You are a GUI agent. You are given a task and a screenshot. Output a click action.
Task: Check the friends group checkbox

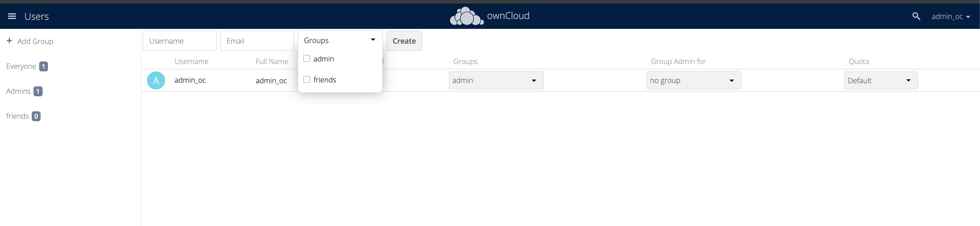307,79
